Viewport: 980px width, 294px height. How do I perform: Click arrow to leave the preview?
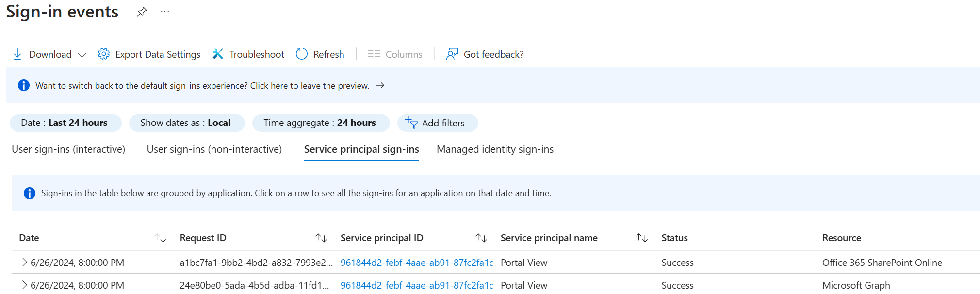pyautogui.click(x=380, y=86)
